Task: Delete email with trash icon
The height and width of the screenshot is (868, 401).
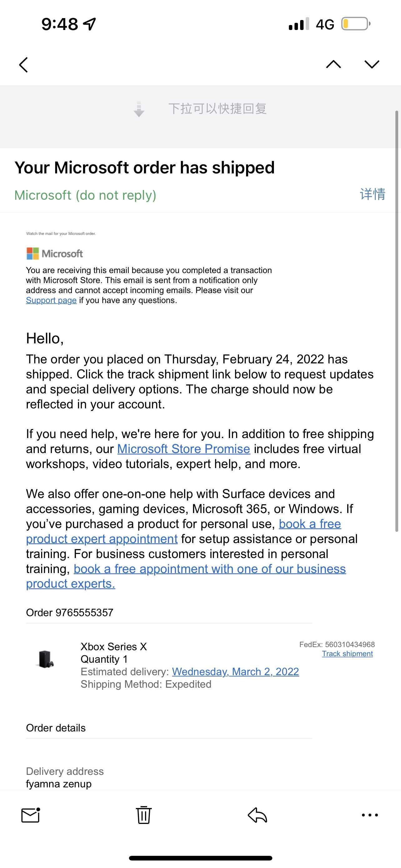Action: click(144, 816)
